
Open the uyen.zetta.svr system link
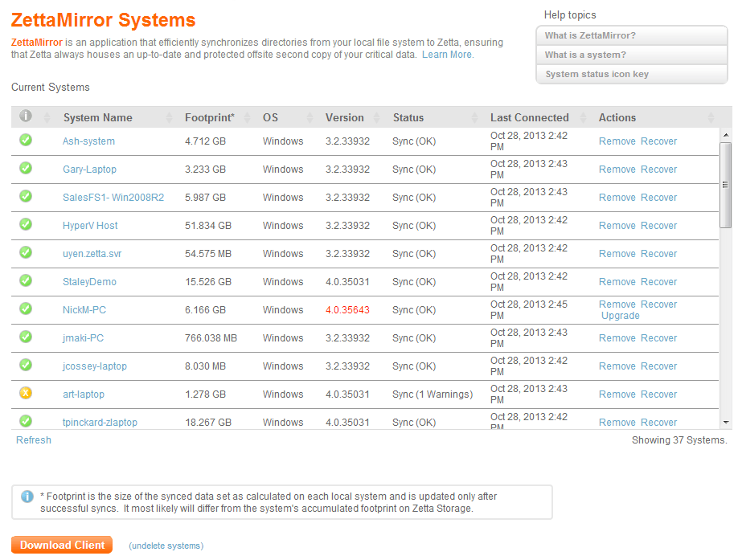tap(92, 254)
